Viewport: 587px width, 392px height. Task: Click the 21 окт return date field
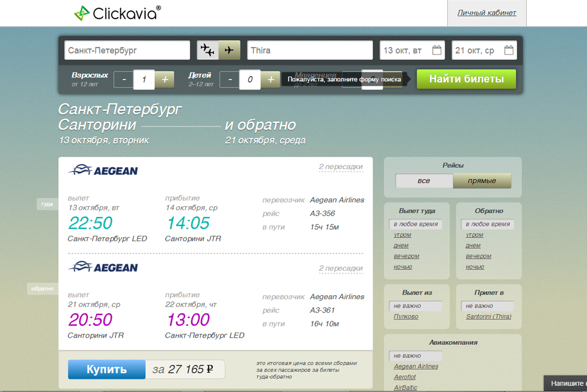coord(484,50)
